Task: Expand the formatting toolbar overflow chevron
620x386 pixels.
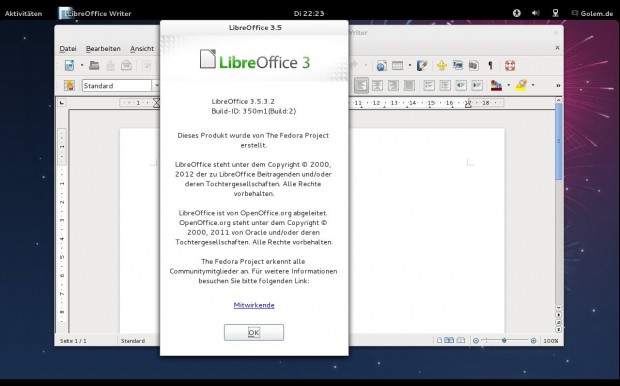Action: pyautogui.click(x=558, y=85)
